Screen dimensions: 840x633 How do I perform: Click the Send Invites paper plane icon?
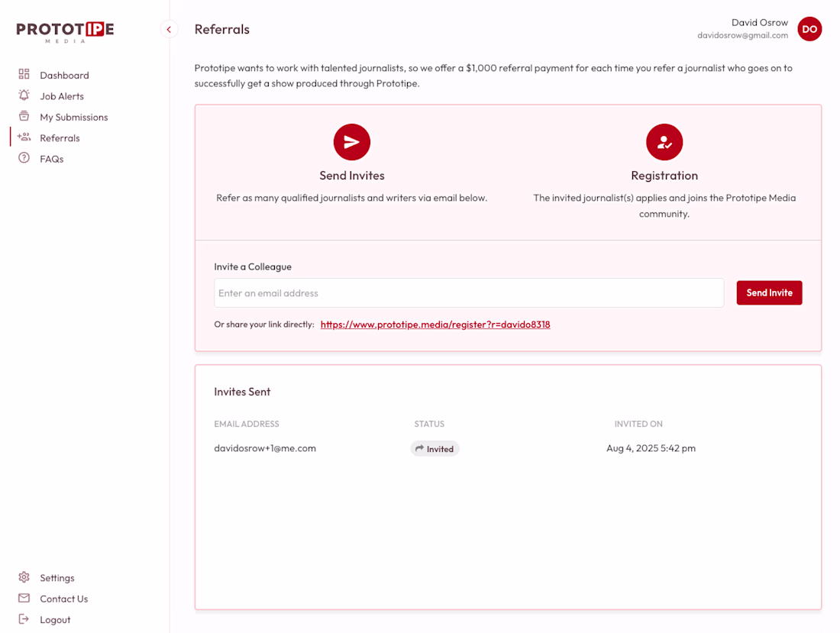[x=352, y=142]
